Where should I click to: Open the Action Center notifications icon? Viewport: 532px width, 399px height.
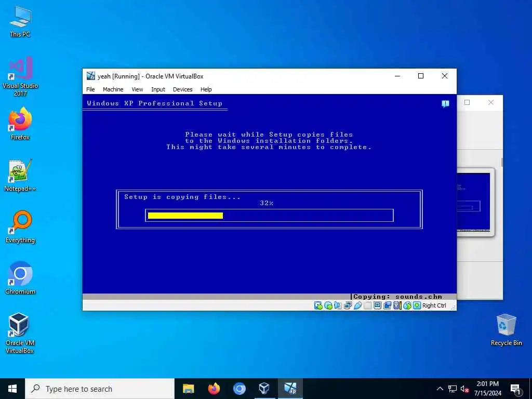pyautogui.click(x=515, y=389)
